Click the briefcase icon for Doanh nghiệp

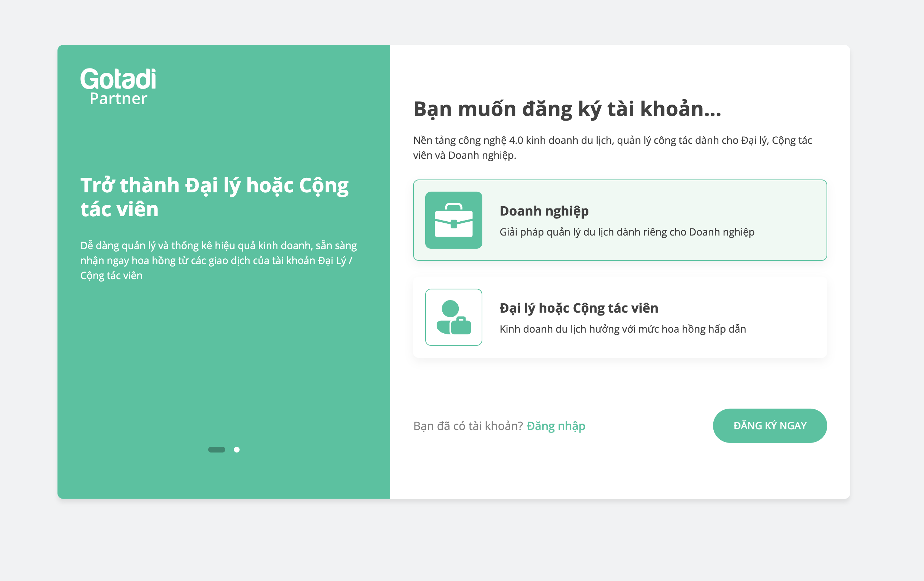click(453, 220)
